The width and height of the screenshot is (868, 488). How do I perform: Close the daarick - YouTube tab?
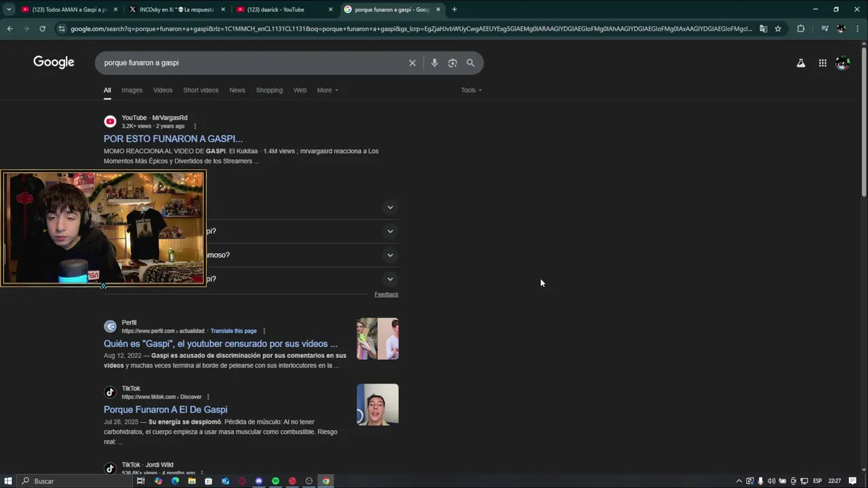pyautogui.click(x=331, y=9)
